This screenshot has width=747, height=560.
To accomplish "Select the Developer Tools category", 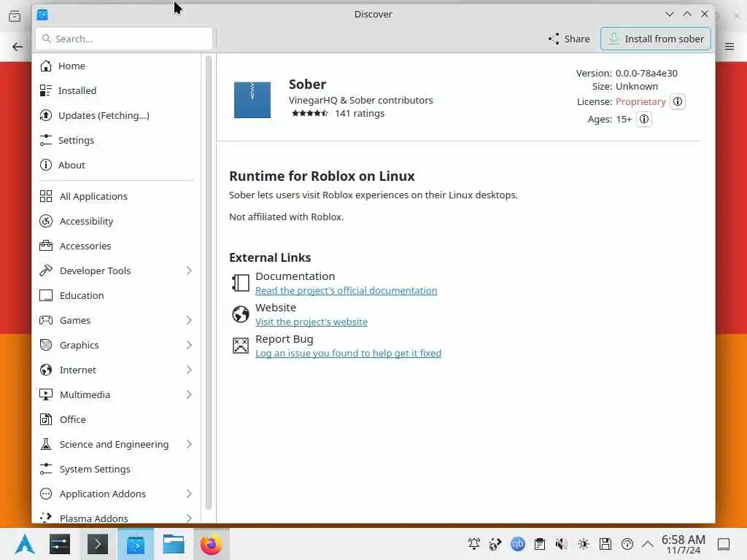I will (x=117, y=271).
